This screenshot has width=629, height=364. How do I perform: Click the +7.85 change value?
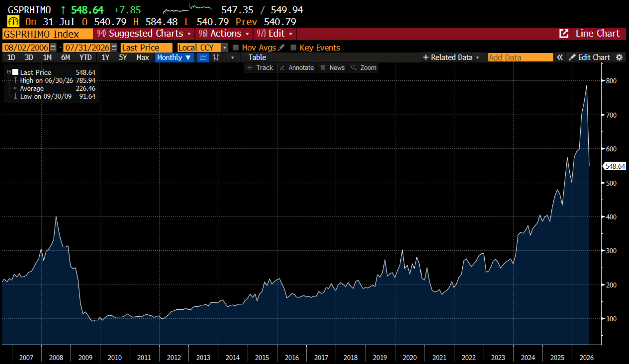(x=127, y=10)
